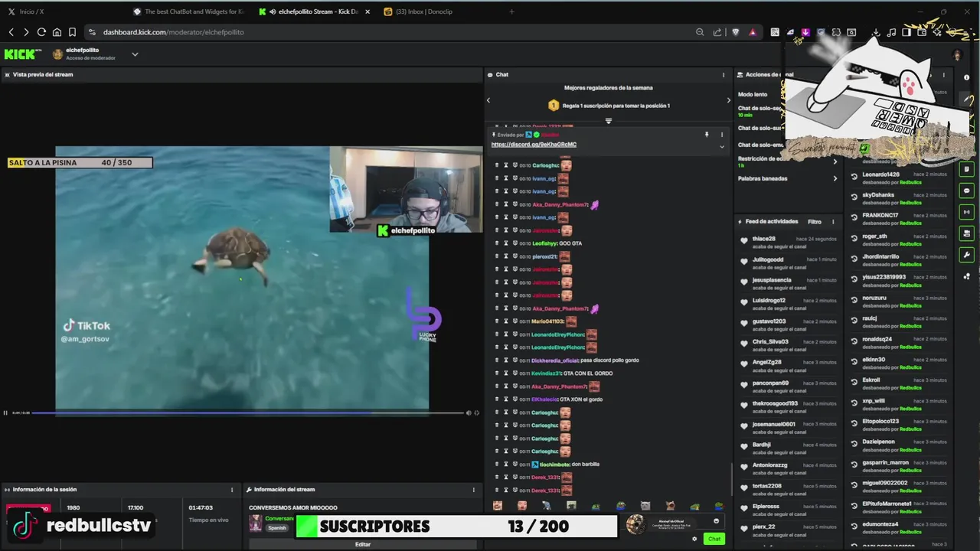
Task: Bookmark this page
Action: pyautogui.click(x=72, y=32)
